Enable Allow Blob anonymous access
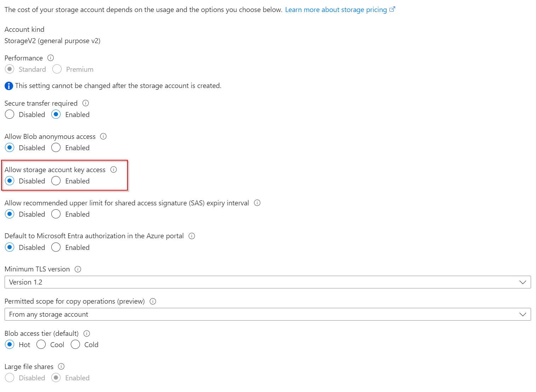This screenshot has height=392, width=536. click(x=56, y=148)
